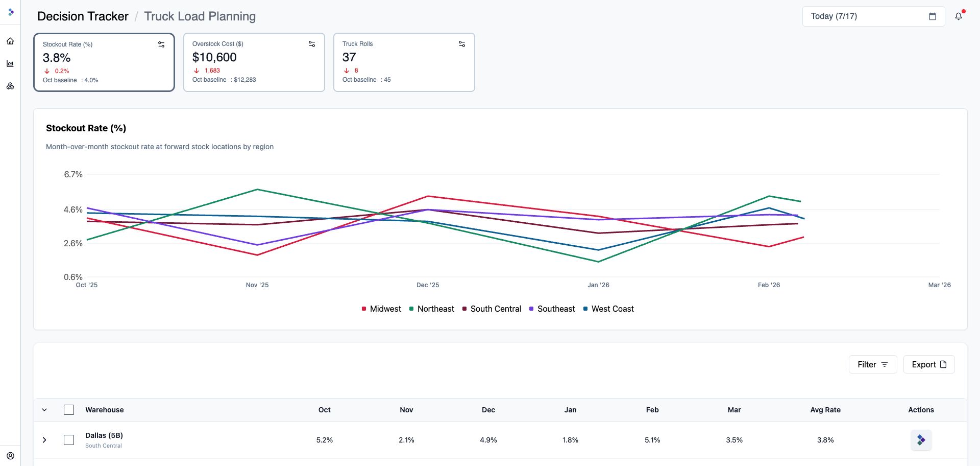The width and height of the screenshot is (980, 466).
Task: Select the Overstock Cost ($) metric card
Action: pyautogui.click(x=254, y=62)
